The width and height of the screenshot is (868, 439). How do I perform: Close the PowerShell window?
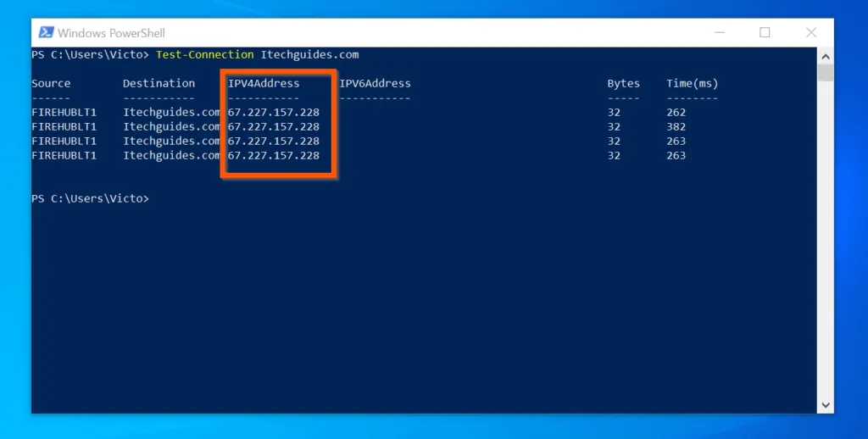[x=811, y=33]
